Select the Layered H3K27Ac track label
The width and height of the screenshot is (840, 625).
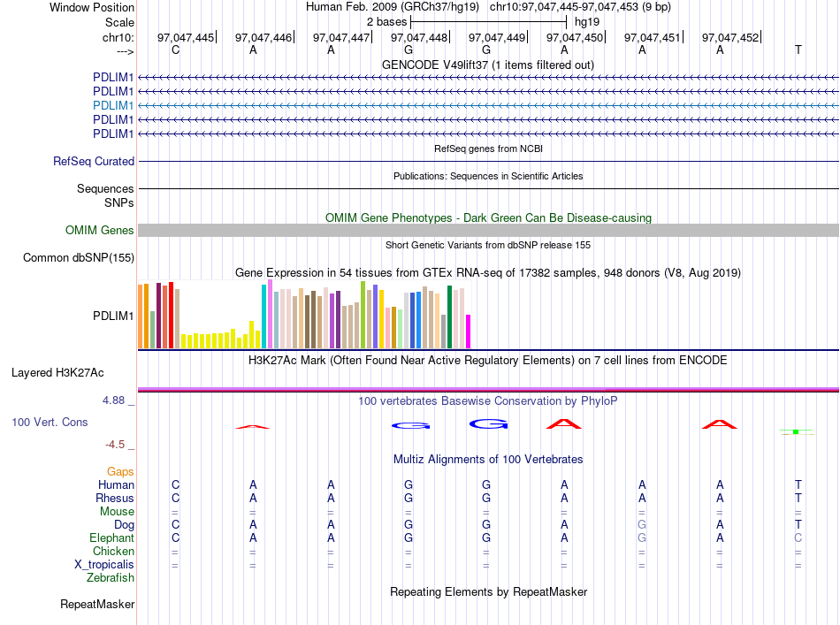(x=57, y=373)
